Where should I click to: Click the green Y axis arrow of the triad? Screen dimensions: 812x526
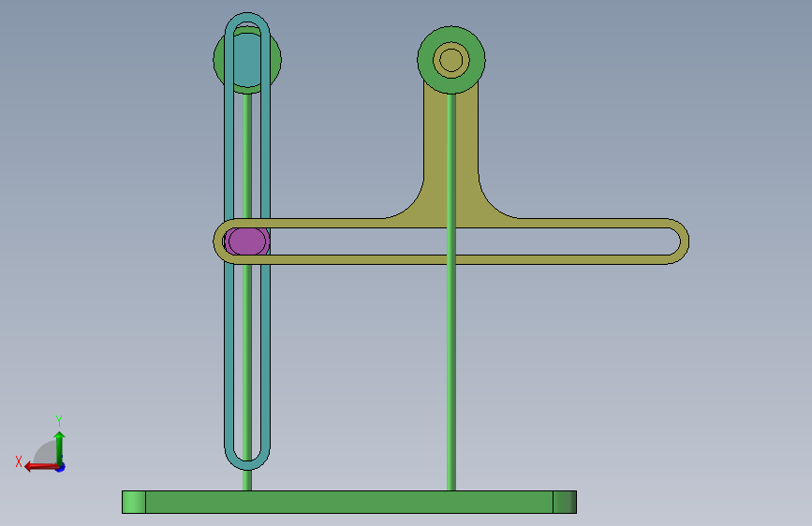click(60, 448)
